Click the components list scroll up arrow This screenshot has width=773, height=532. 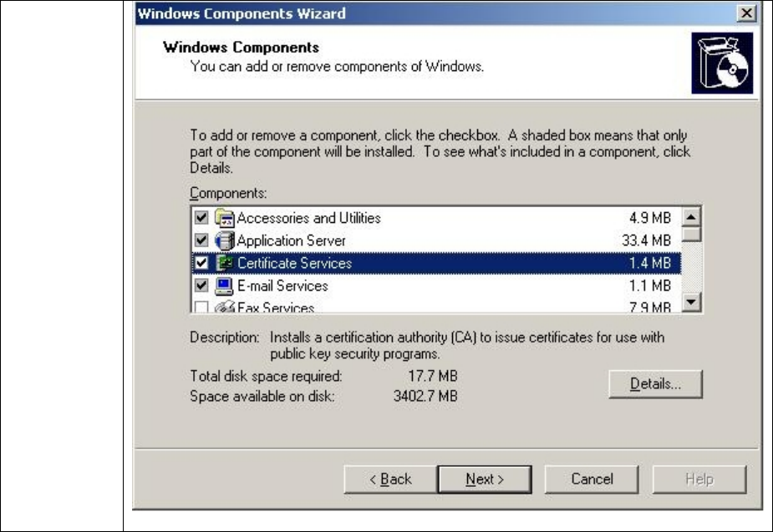(x=691, y=217)
